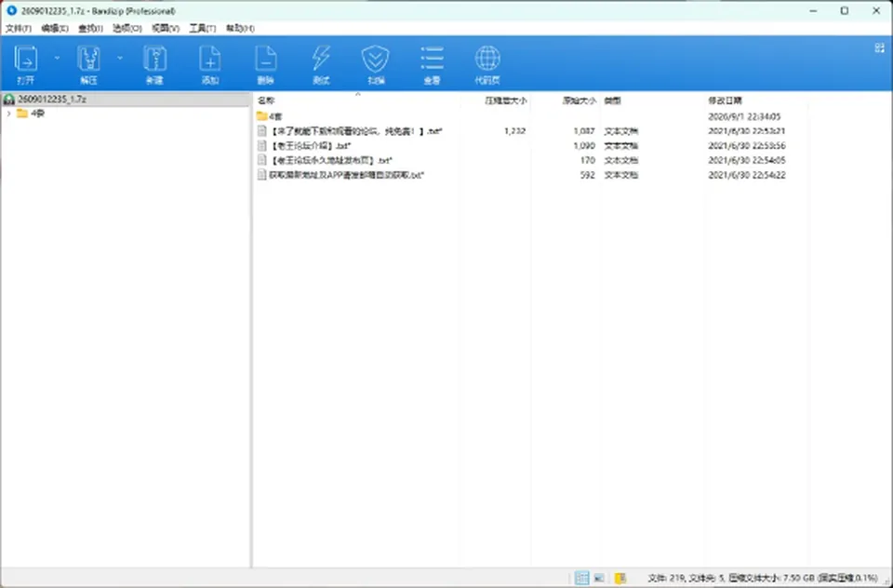Open the 选项(O) Options menu
Viewport: 893px width, 588px height.
click(127, 28)
